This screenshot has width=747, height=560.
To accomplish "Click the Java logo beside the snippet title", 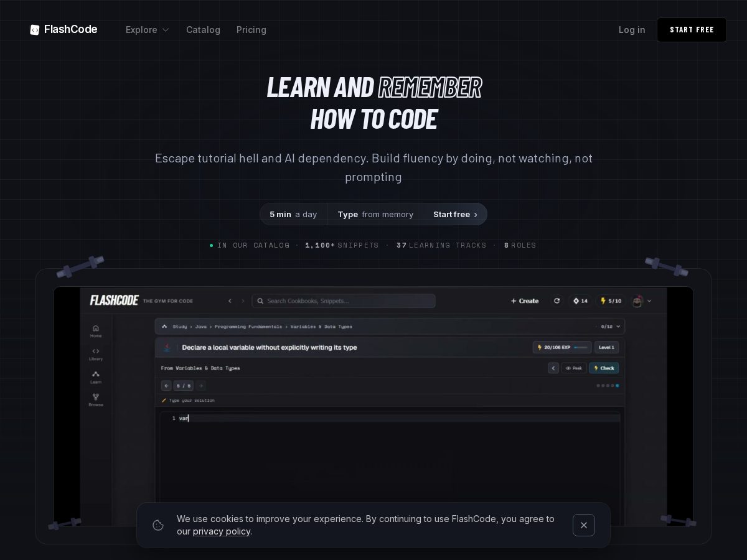I will pos(167,347).
